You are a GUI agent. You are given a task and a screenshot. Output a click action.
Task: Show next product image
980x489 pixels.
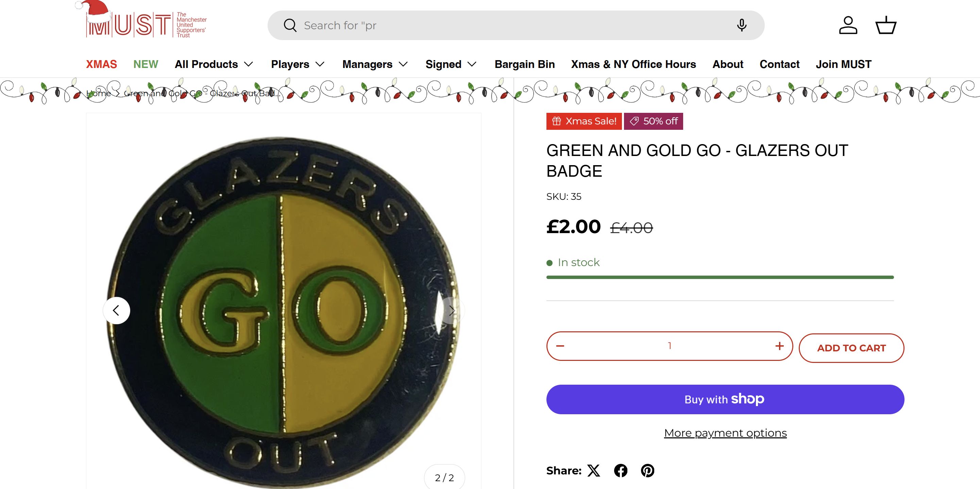451,311
